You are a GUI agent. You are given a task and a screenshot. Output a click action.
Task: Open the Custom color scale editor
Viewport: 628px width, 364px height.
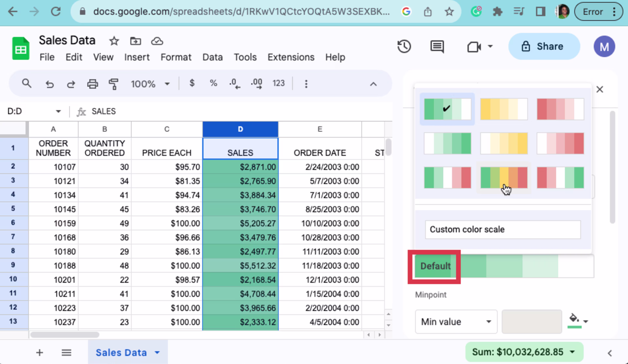coord(502,229)
